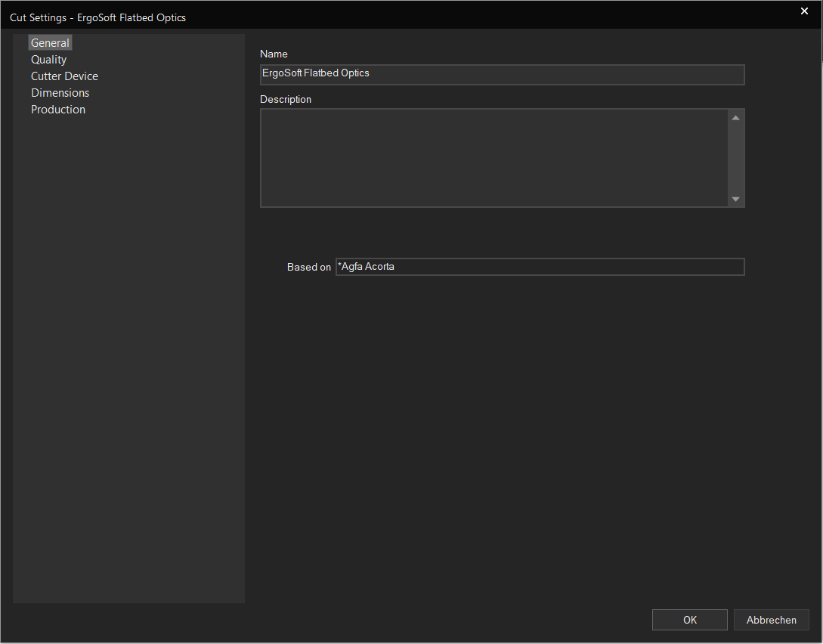Close the Cut Settings dialog
This screenshot has height=644, width=823.
tap(804, 11)
